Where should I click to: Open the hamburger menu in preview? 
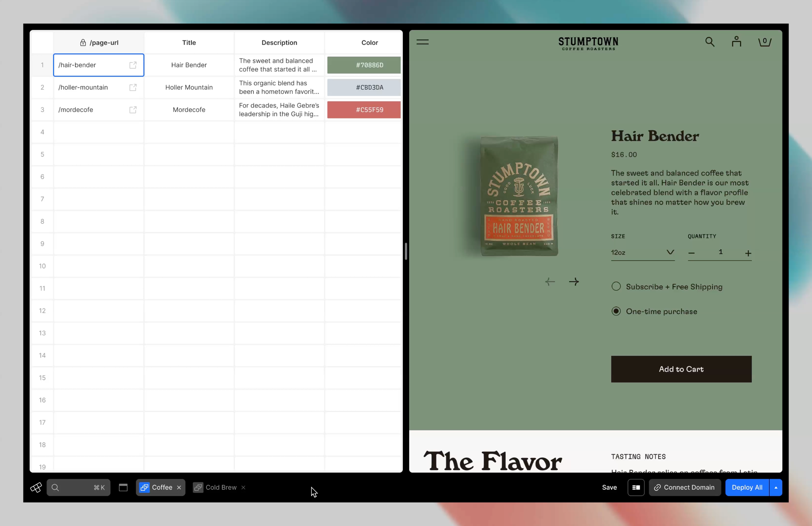click(x=422, y=42)
